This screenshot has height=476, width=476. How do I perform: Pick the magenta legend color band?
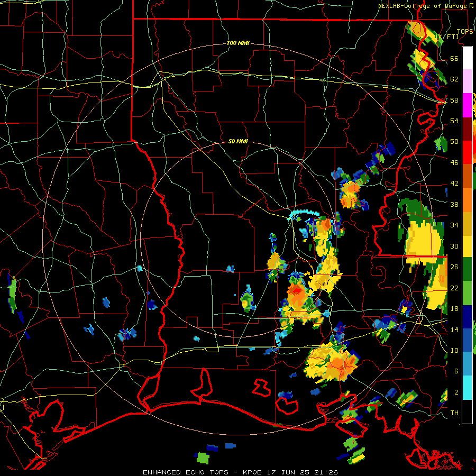(x=467, y=105)
